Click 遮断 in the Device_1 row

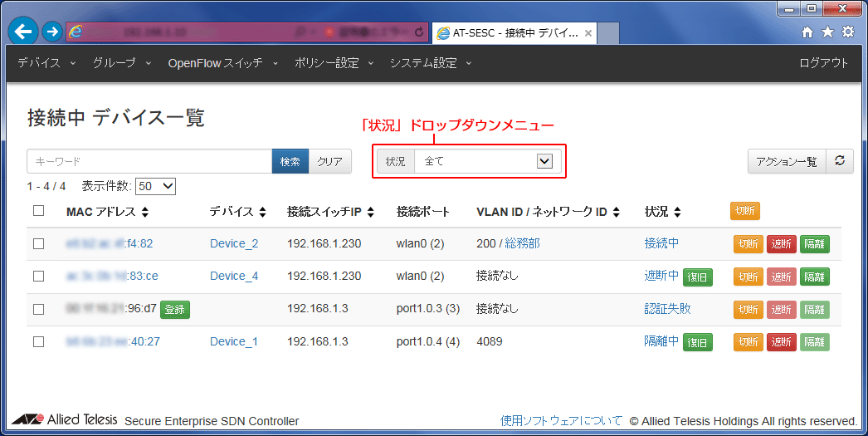coord(782,342)
